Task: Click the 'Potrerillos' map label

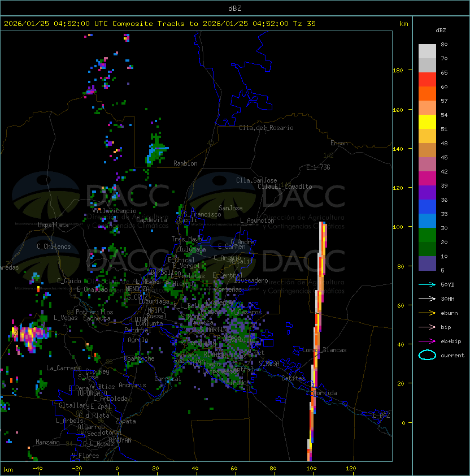Action: (x=94, y=312)
